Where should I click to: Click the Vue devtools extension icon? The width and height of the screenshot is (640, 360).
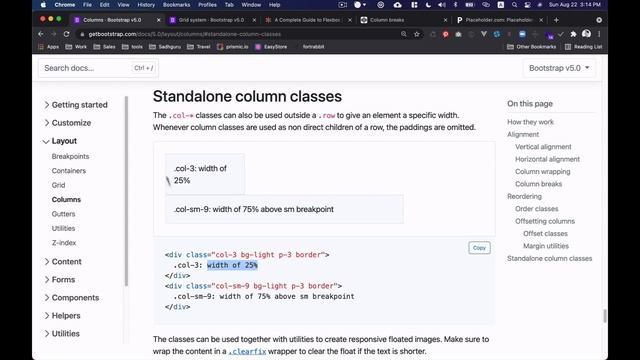coord(484,34)
